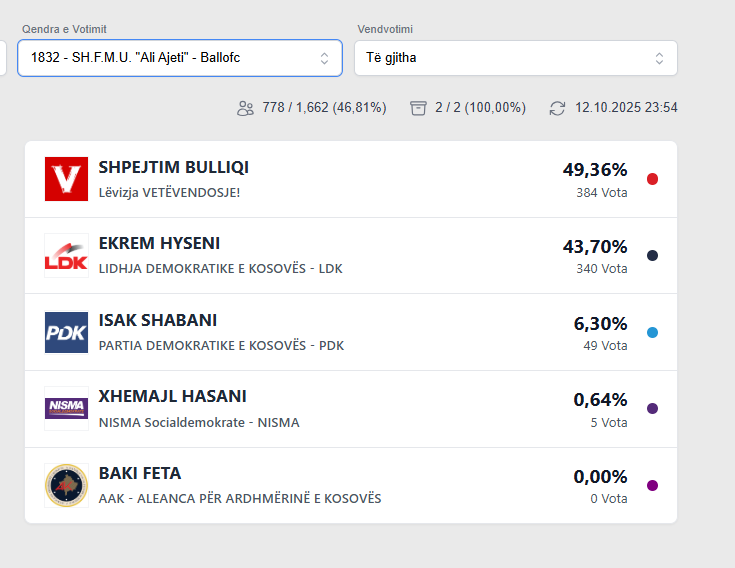Image resolution: width=735 pixels, height=568 pixels.
Task: Select candidate name EKREM HYSENI
Action: (x=159, y=243)
